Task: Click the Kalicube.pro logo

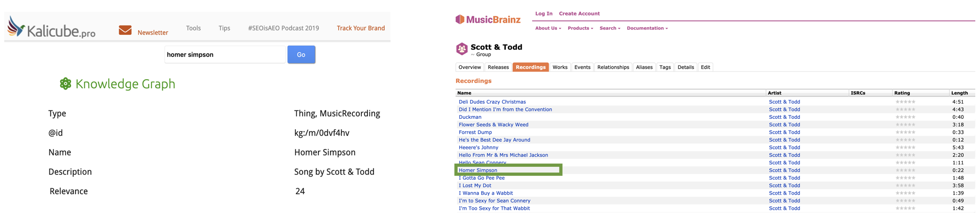Action: 52,28
